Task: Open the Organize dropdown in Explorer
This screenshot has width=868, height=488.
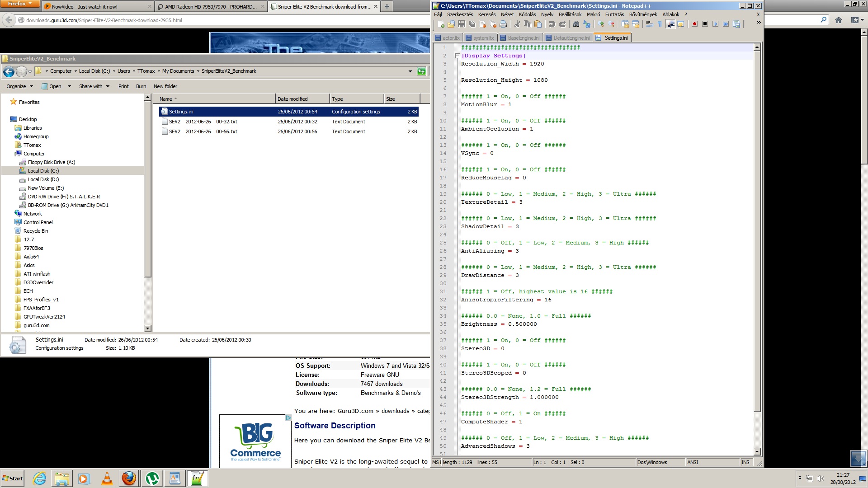Action: (20, 86)
